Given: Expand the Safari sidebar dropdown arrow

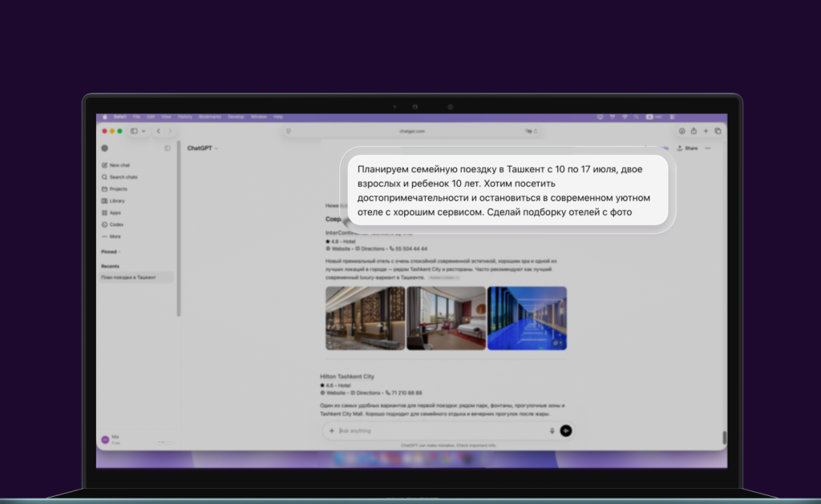Looking at the screenshot, I should click(144, 131).
